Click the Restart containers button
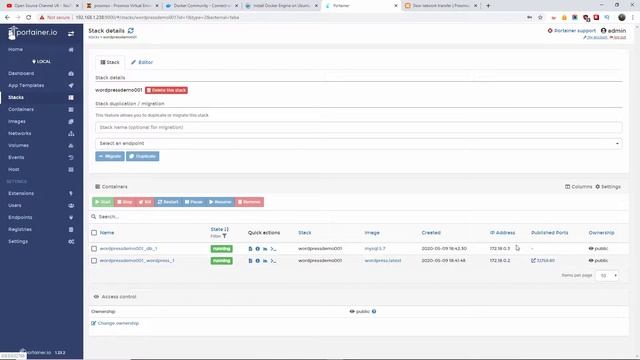640x360 pixels. (x=168, y=202)
